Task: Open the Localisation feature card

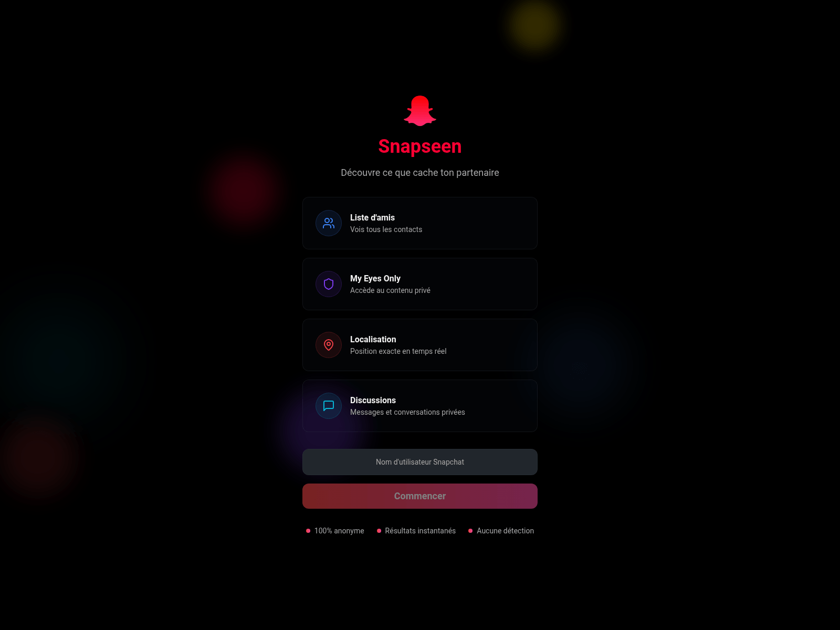Action: pos(420,345)
